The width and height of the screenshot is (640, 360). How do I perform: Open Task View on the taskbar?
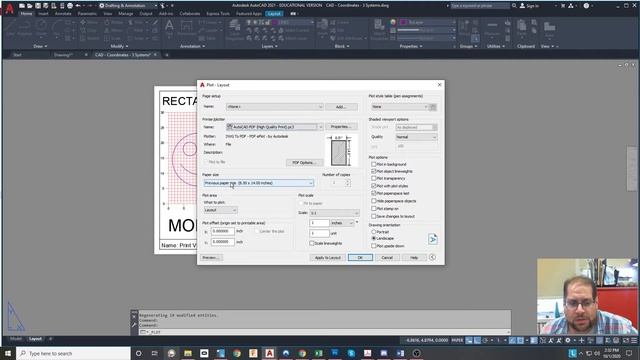click(155, 353)
